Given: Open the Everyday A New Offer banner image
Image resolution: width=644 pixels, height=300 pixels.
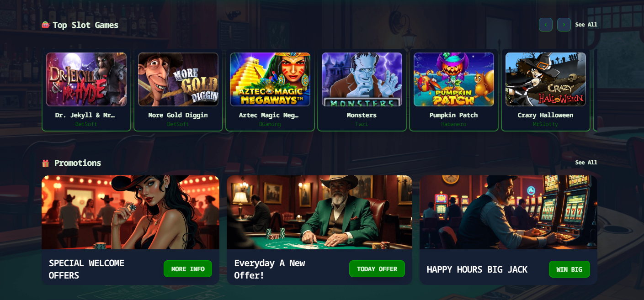Looking at the screenshot, I should tap(319, 212).
